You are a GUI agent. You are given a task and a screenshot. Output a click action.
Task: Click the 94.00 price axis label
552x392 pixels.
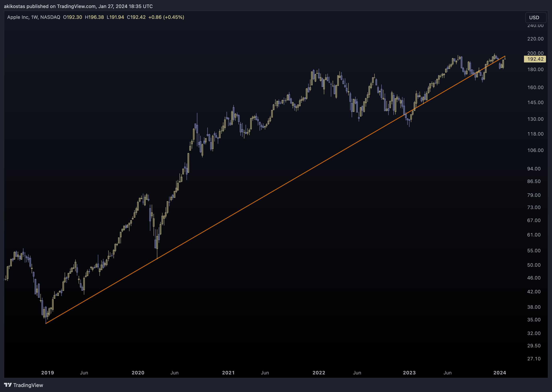click(534, 169)
